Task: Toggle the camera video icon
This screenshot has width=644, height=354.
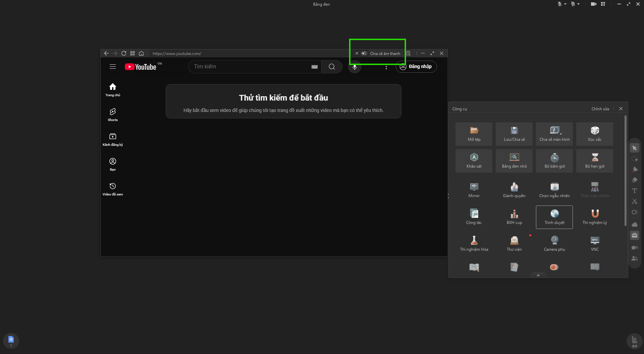Action: click(x=593, y=4)
